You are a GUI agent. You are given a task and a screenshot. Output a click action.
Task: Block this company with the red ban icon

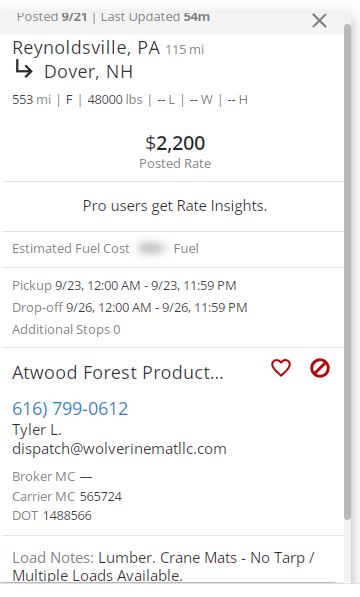pyautogui.click(x=320, y=368)
